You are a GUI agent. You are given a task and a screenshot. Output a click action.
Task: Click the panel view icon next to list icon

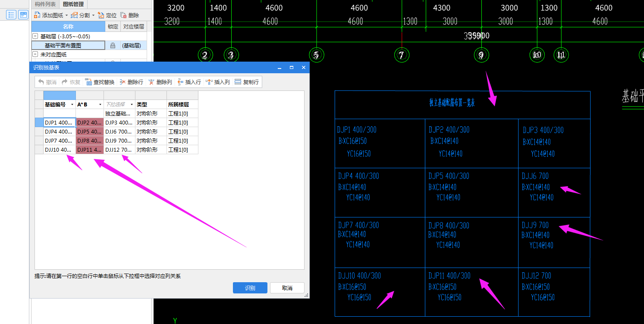point(23,15)
